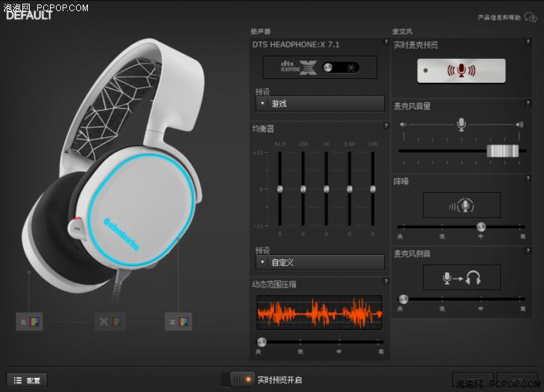Open the 自定义 equalizer preset dropdown
Image resolution: width=544 pixels, height=392 pixels.
tap(320, 262)
